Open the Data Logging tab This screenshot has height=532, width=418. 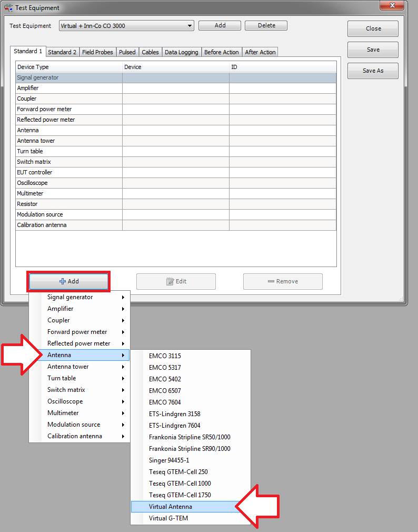182,52
